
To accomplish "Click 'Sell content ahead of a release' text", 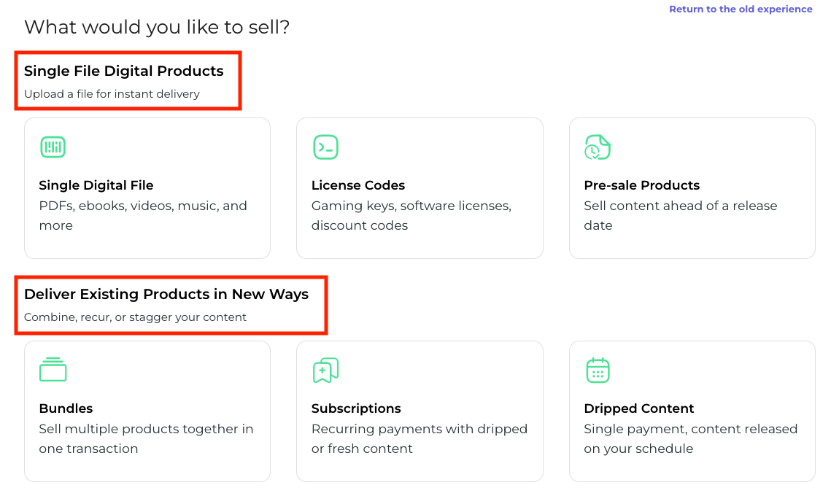I will coord(680,206).
